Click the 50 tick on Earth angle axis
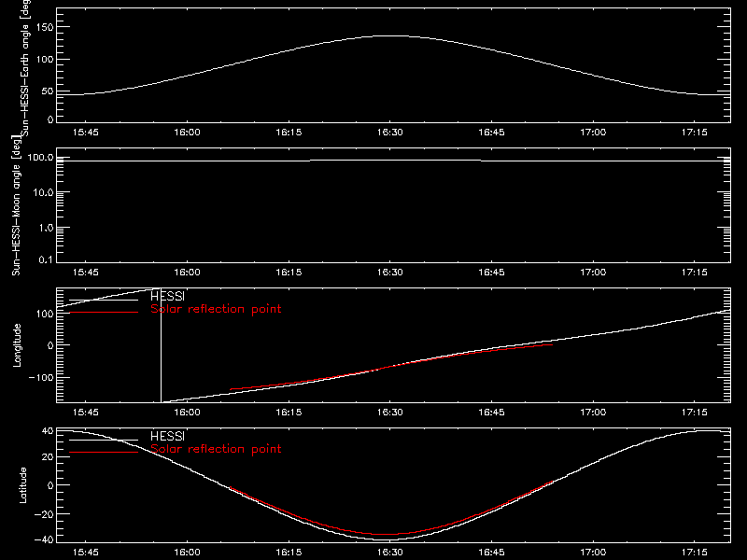The image size is (747, 560). 48,91
